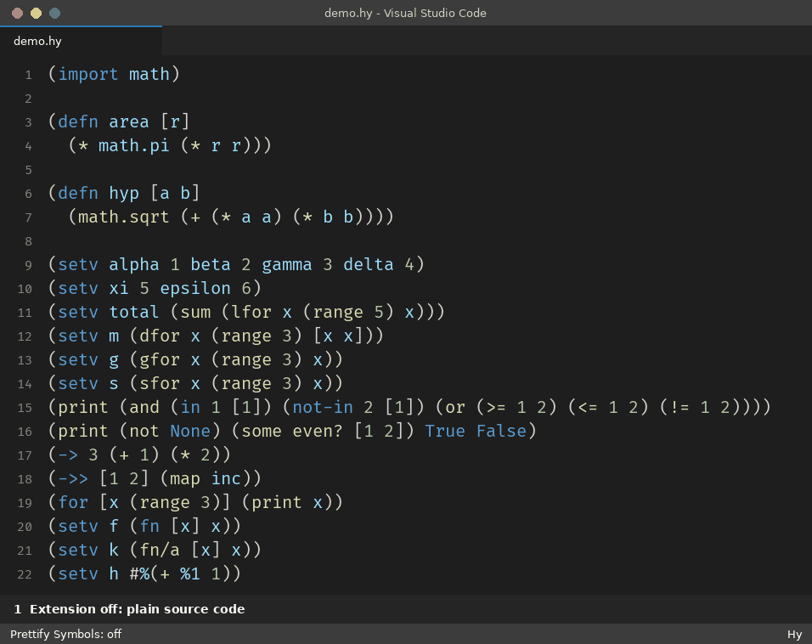Open the Hy language mode selector
Image resolution: width=812 pixels, height=644 pixels.
[794, 634]
